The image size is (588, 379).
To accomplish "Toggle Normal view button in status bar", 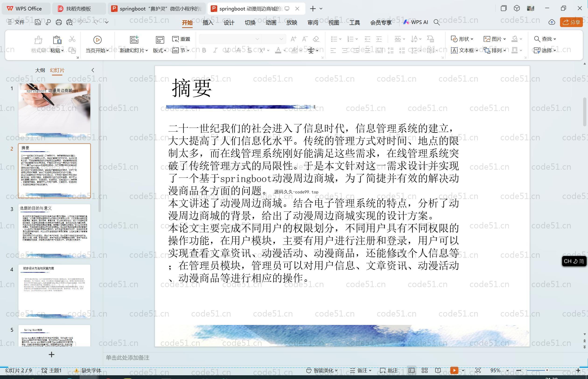I will point(411,370).
